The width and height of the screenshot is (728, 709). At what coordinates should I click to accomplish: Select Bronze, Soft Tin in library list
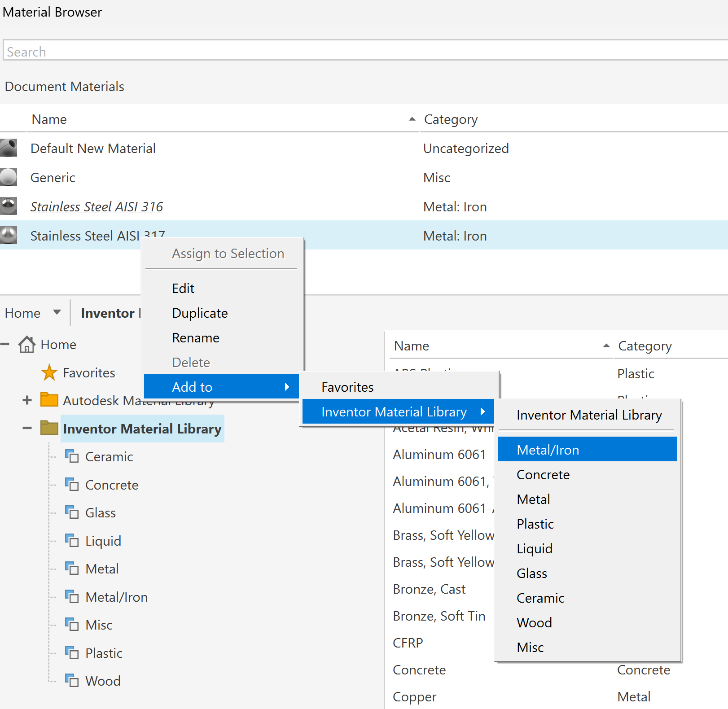click(439, 616)
